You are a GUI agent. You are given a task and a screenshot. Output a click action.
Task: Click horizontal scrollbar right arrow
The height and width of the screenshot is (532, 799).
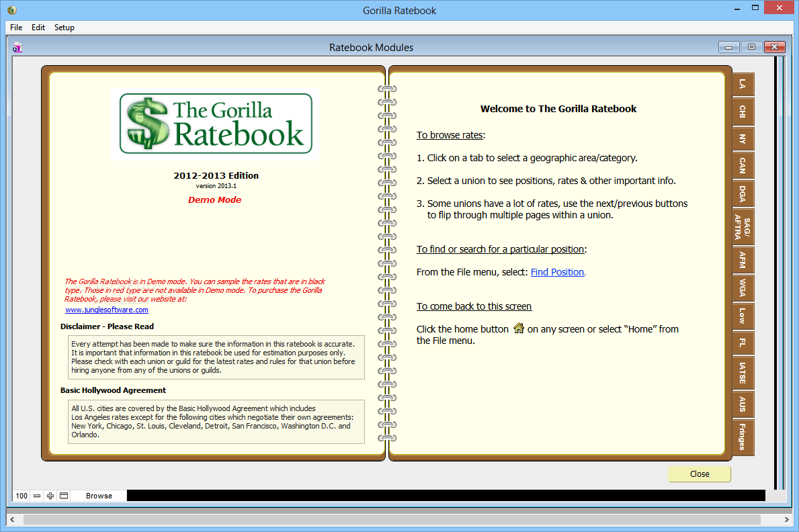[786, 520]
